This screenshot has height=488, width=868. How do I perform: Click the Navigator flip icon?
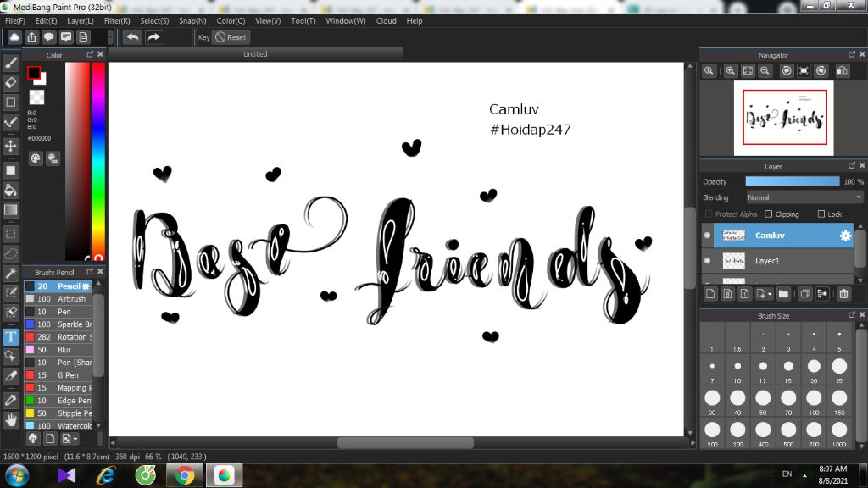point(843,71)
